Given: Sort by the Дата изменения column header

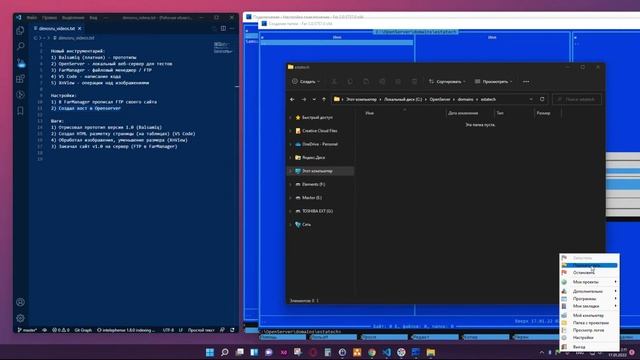Looking at the screenshot, I should (x=463, y=113).
